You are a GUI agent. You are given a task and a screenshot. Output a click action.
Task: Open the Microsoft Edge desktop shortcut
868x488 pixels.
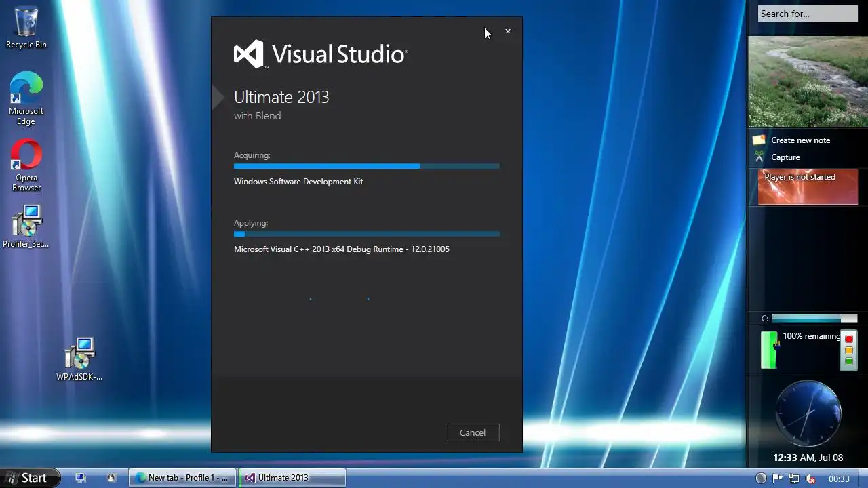[x=26, y=98]
